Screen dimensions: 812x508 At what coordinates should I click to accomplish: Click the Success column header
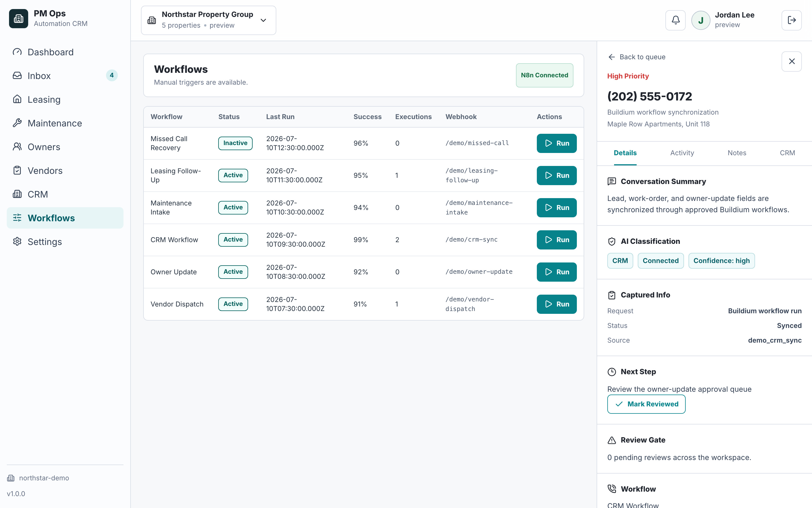click(367, 117)
